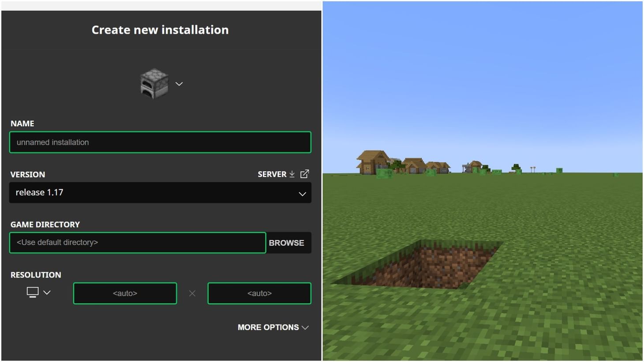644x362 pixels.
Task: Click the furnace installation icon
Action: click(154, 83)
